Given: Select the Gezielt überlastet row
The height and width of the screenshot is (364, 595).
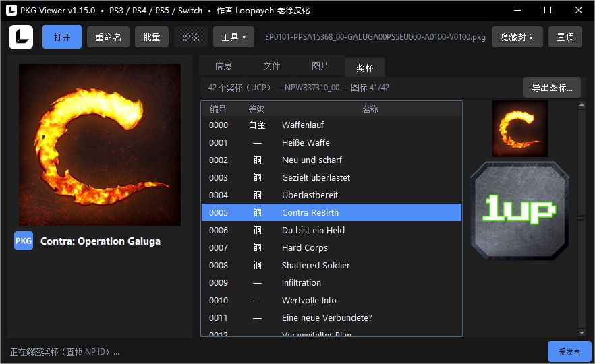Looking at the screenshot, I should tap(331, 177).
